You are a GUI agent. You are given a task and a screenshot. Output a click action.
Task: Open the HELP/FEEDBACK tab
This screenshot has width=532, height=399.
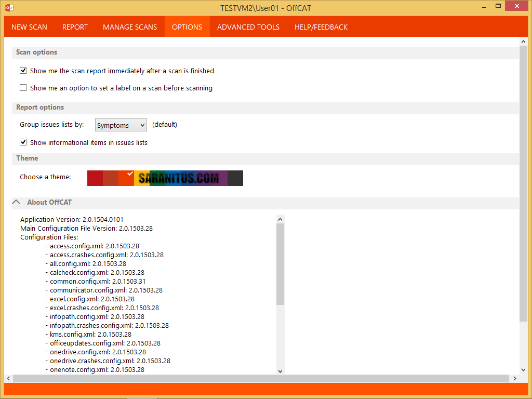tap(321, 27)
